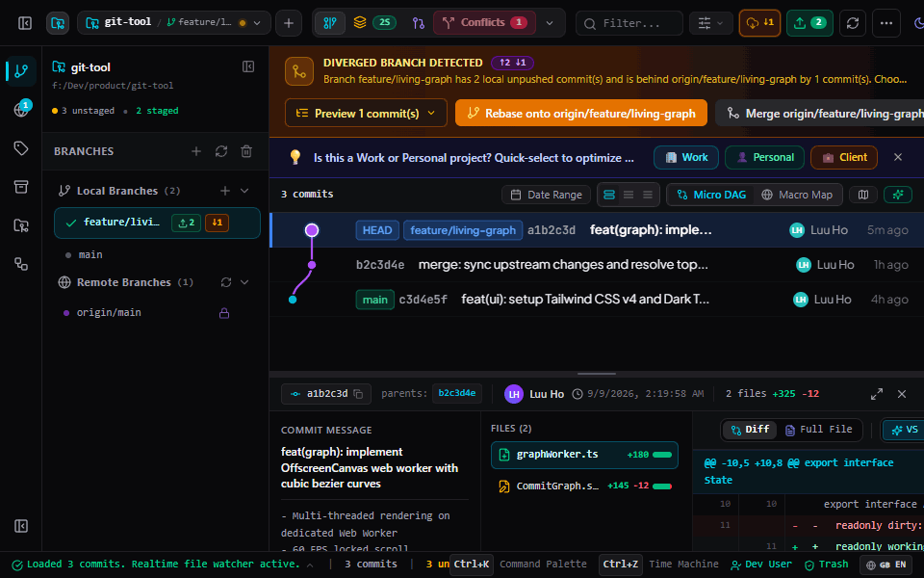Open the Preview 1 commit(s) dropdown
Image resolution: width=924 pixels, height=578 pixels.
366,114
